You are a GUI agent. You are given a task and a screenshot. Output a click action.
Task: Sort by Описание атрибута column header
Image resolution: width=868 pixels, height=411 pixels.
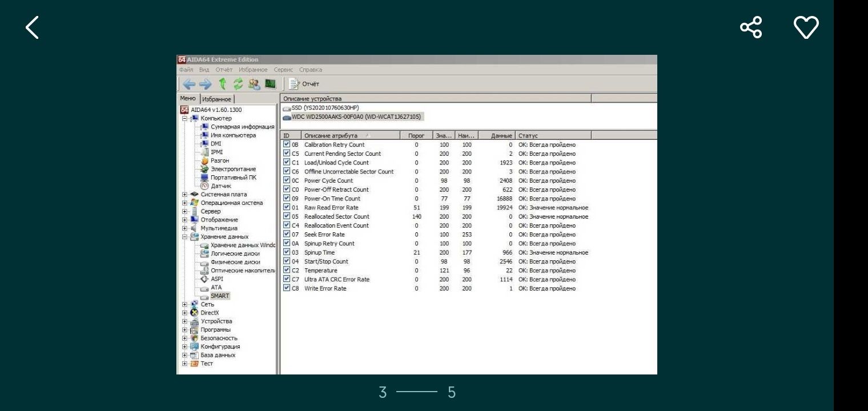coord(351,136)
